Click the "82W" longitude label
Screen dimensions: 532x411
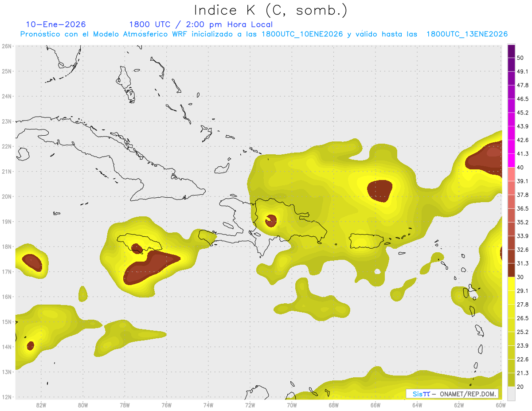pyautogui.click(x=41, y=405)
